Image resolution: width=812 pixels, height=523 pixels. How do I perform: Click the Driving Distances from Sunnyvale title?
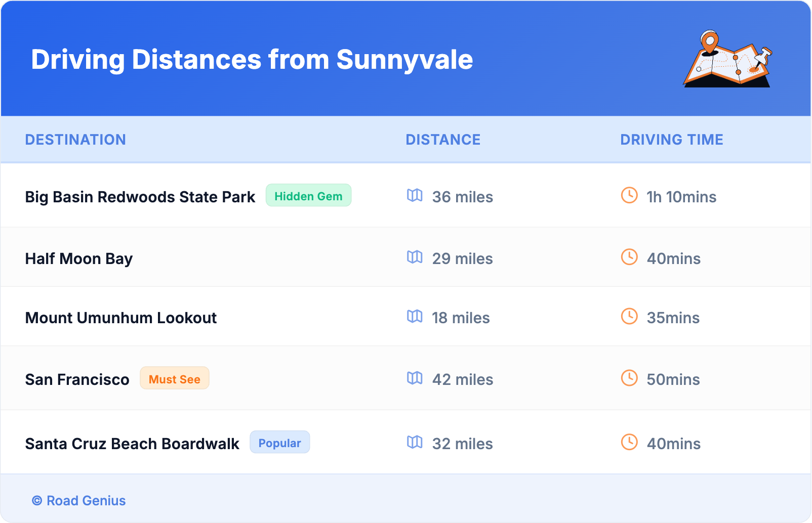[x=252, y=60]
